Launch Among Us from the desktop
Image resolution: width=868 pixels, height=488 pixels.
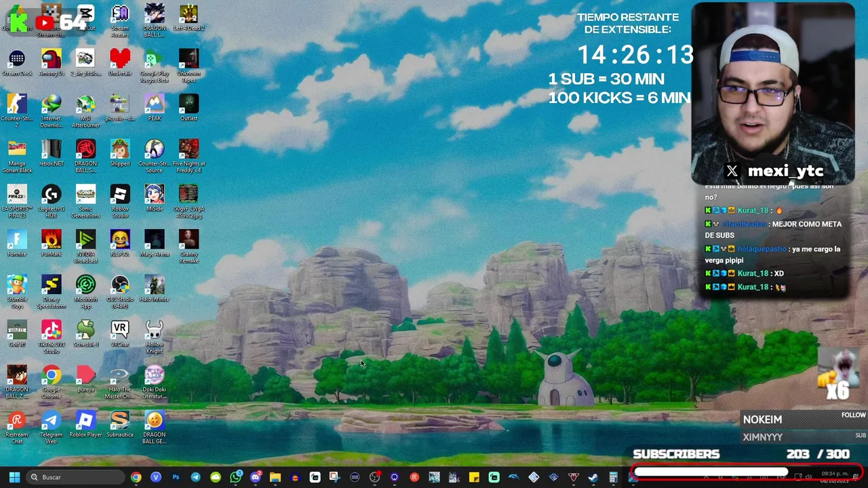[52, 63]
